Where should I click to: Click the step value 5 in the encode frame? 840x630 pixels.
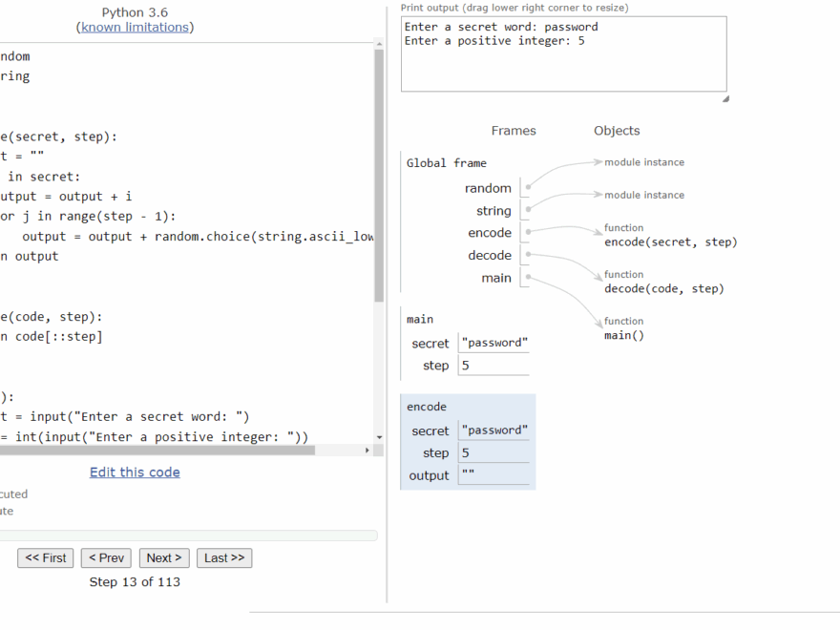pos(467,452)
